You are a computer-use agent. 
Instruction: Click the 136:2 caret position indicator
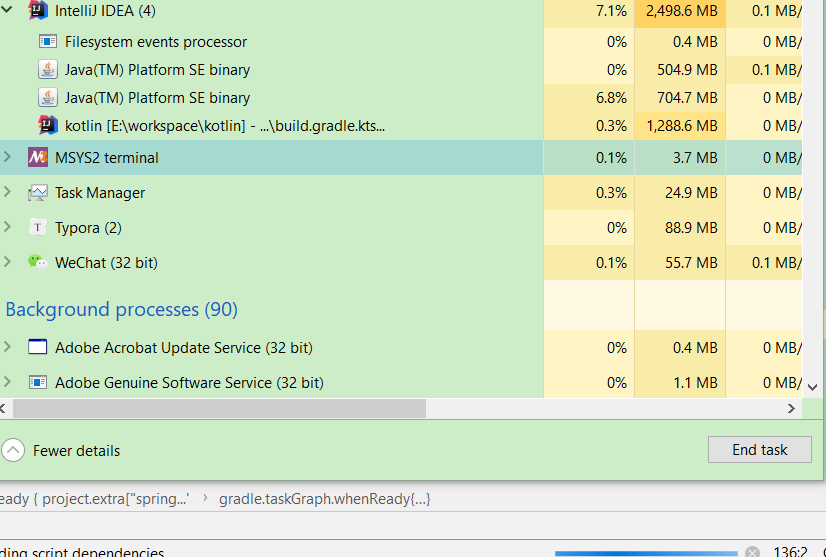click(790, 552)
